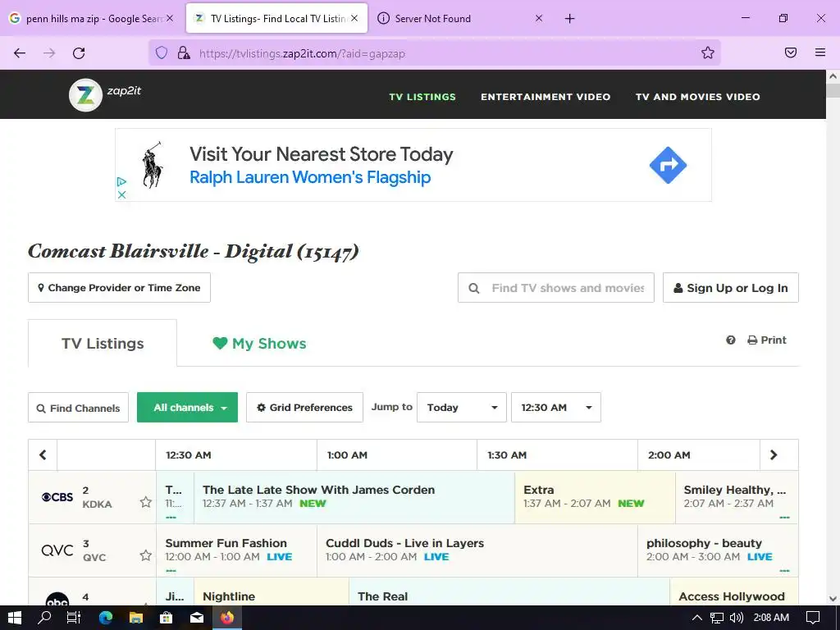Open the AdChoices info icon
This screenshot has width=840, height=630.
(121, 182)
